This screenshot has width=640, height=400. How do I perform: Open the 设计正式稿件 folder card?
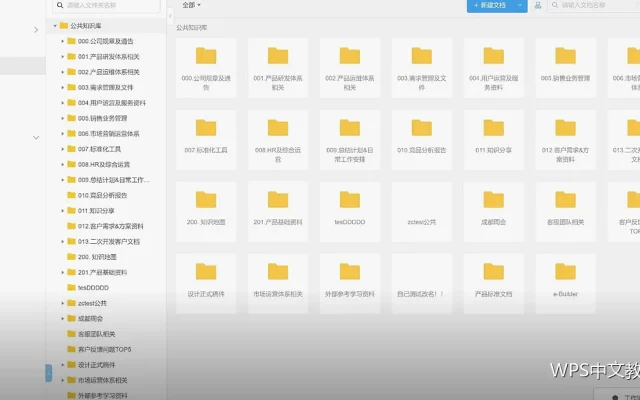[206, 284]
